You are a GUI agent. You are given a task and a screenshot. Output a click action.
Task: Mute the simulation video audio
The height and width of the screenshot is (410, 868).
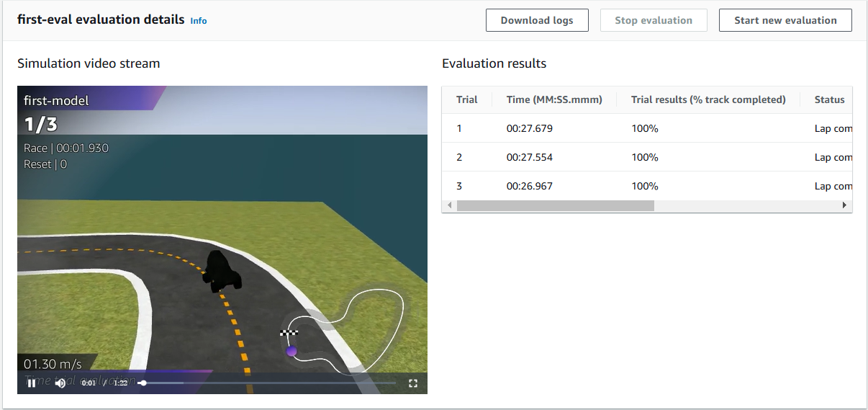tap(60, 383)
